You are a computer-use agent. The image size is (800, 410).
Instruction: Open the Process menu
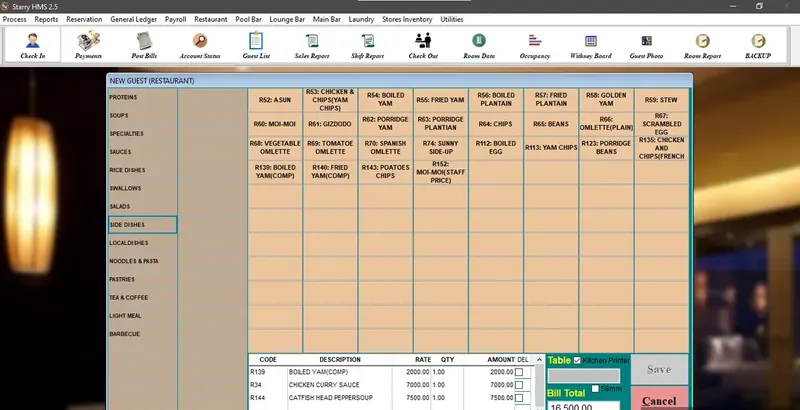(15, 19)
